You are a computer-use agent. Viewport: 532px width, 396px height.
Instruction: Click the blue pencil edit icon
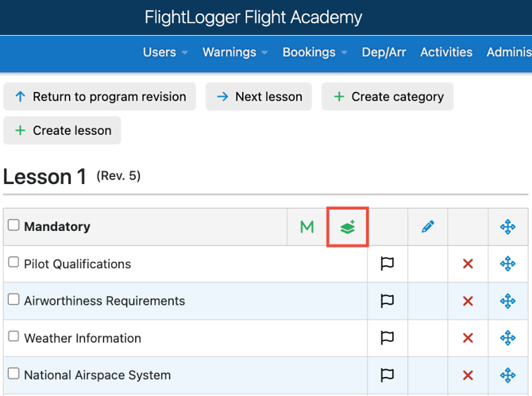click(428, 227)
